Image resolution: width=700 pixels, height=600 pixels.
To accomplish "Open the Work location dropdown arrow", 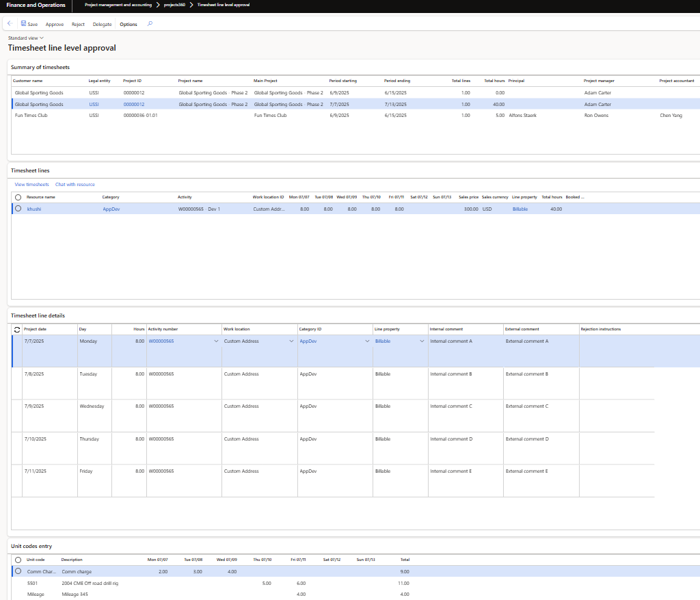I will click(x=292, y=341).
